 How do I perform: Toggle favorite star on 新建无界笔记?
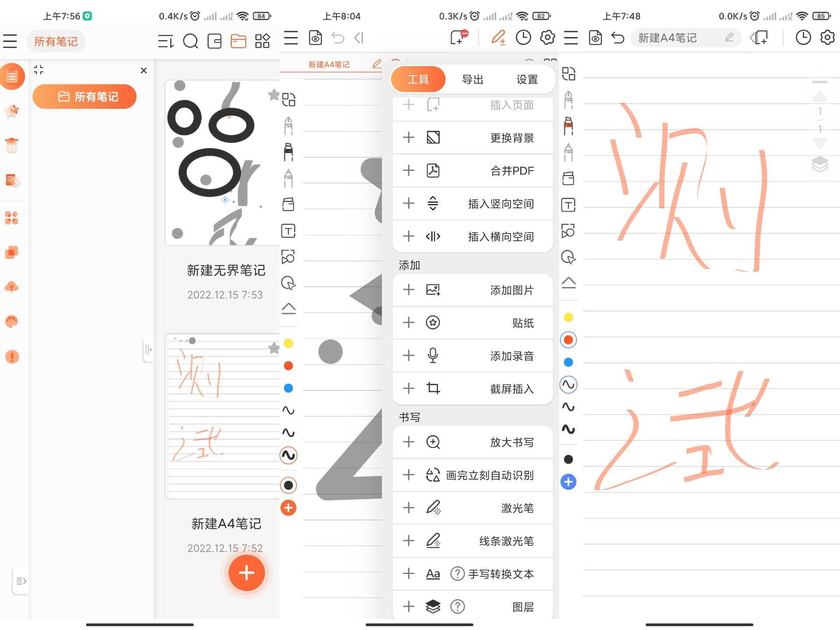(x=273, y=94)
